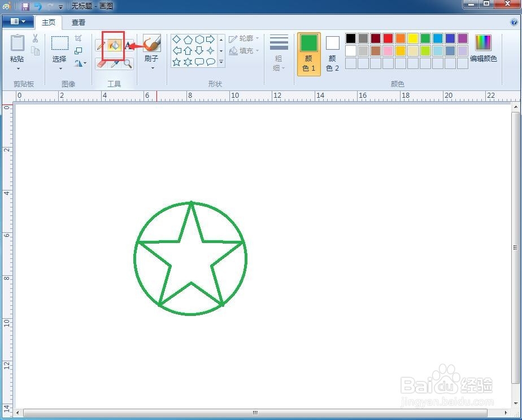Pick the pink color swatch
Screen dimensions: 522x420
point(388,51)
